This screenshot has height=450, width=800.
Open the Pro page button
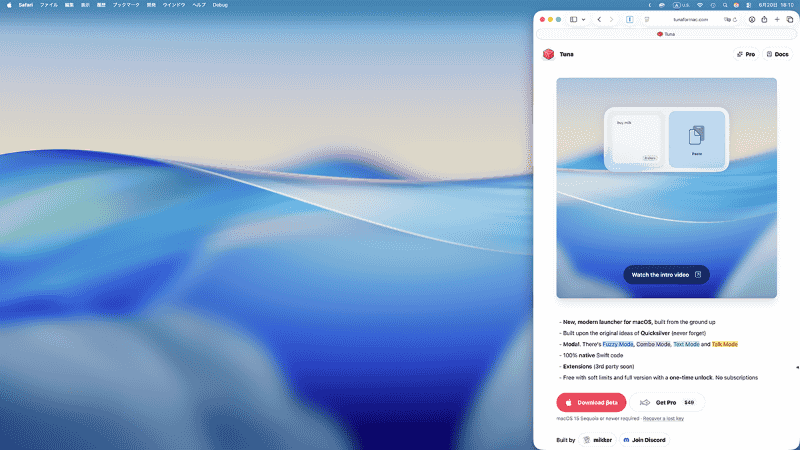click(746, 54)
